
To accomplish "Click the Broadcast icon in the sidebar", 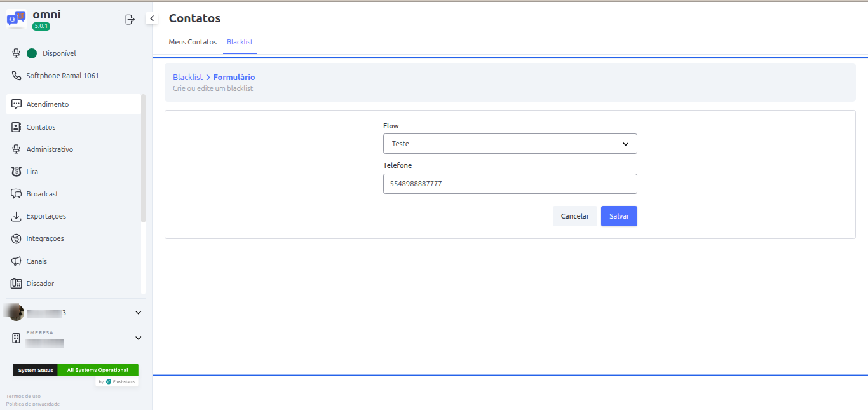I will pos(17,194).
